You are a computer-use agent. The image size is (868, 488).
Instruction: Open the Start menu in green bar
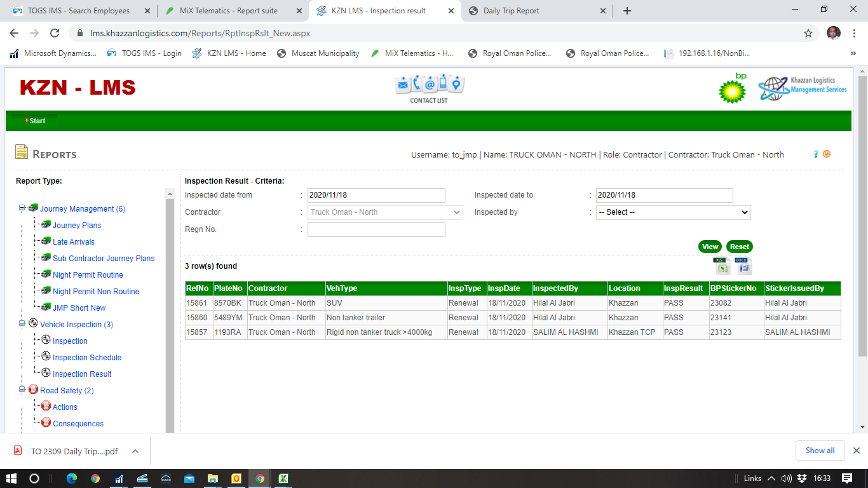coord(36,121)
